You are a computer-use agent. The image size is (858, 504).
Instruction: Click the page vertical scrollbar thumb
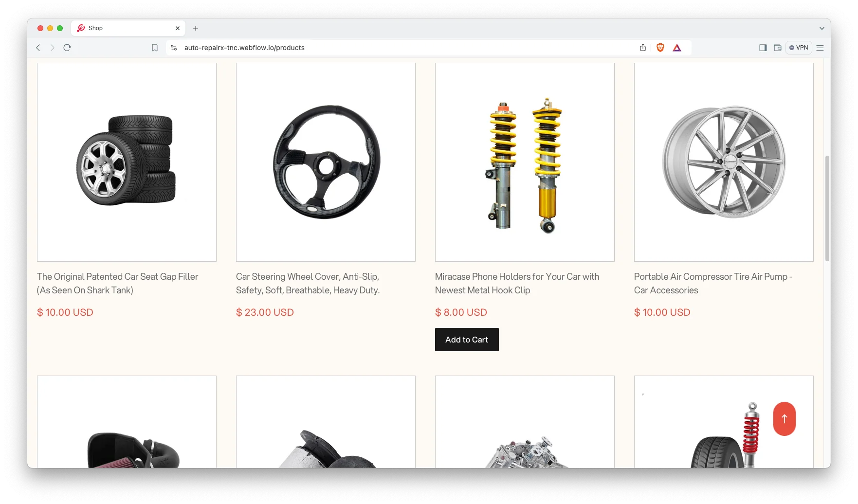pos(827,208)
